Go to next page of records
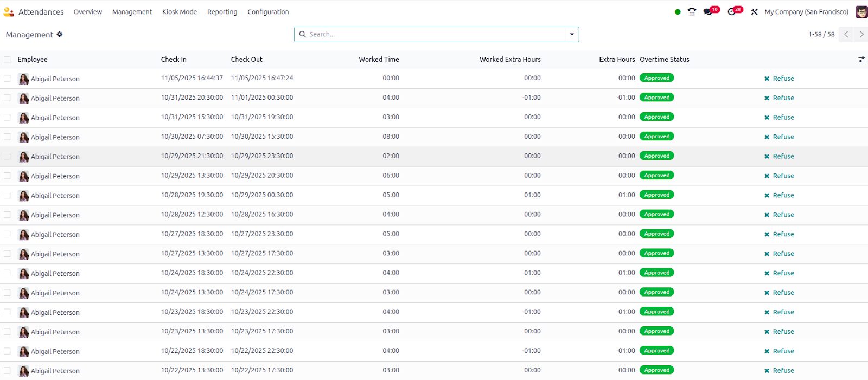 point(861,34)
